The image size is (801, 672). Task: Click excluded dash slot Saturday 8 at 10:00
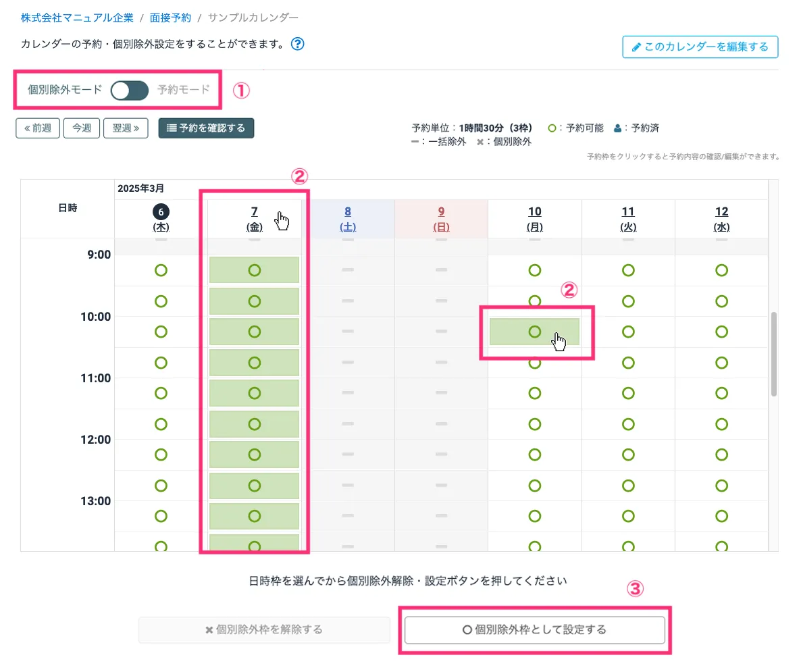click(348, 332)
